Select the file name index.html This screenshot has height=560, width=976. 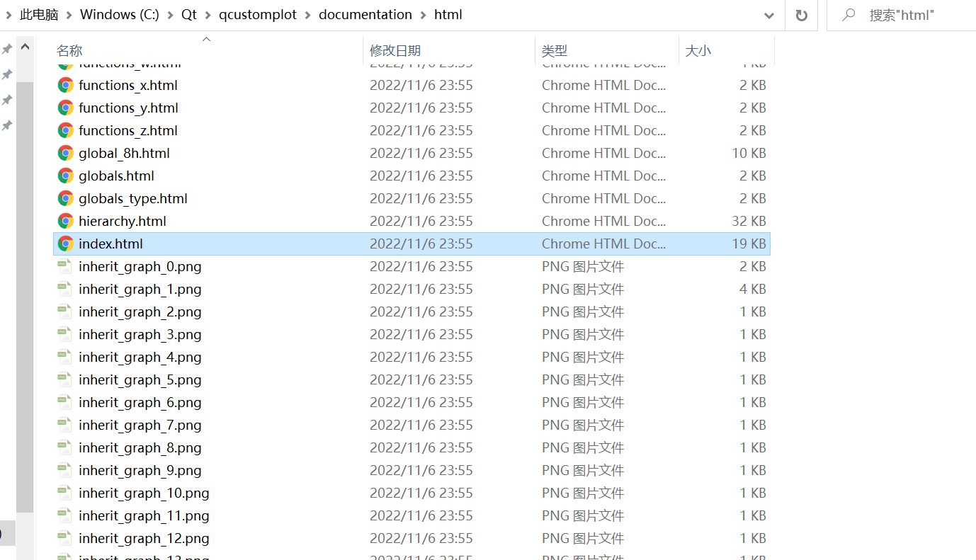[110, 244]
